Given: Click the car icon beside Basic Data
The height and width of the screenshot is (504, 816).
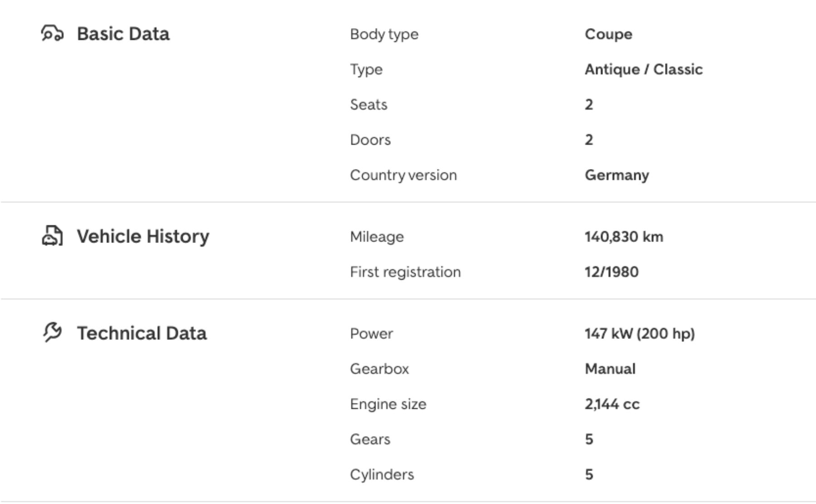Looking at the screenshot, I should point(52,34).
